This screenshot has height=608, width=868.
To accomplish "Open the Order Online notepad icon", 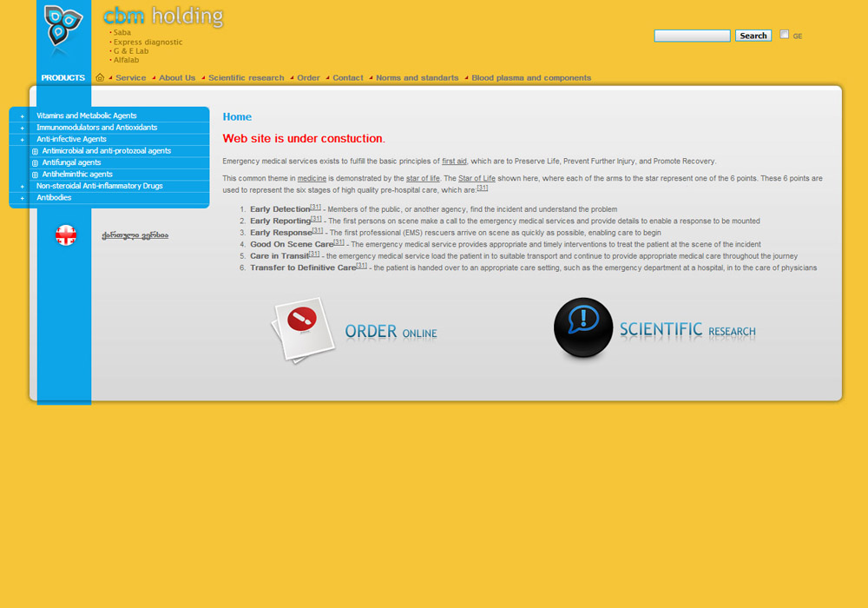I will (x=303, y=330).
